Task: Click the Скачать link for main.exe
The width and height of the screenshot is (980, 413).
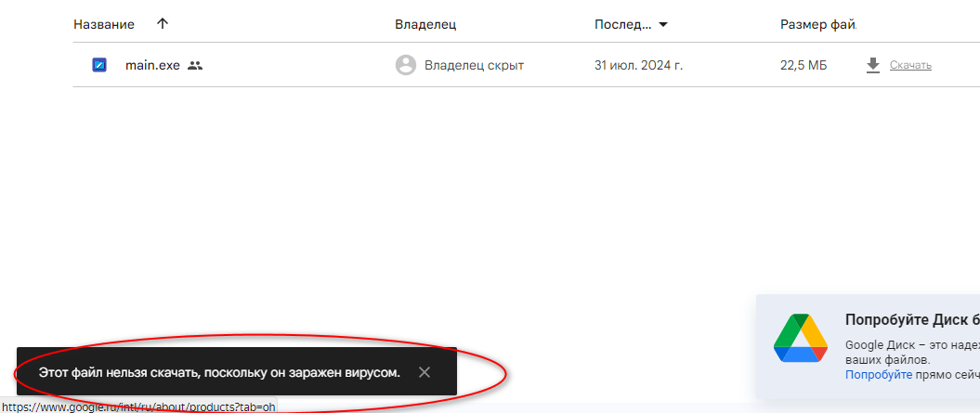Action: (x=910, y=65)
